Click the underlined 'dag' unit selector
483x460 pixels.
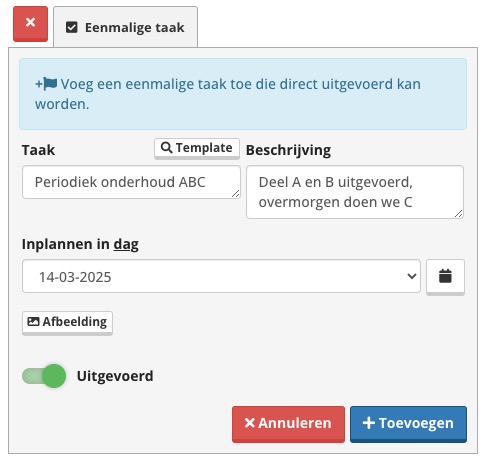click(x=126, y=244)
